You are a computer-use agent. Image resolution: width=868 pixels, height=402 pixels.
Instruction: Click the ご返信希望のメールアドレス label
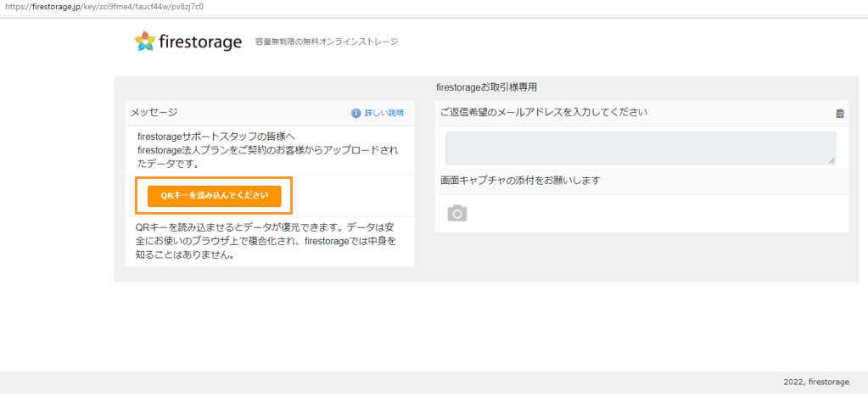pyautogui.click(x=544, y=113)
